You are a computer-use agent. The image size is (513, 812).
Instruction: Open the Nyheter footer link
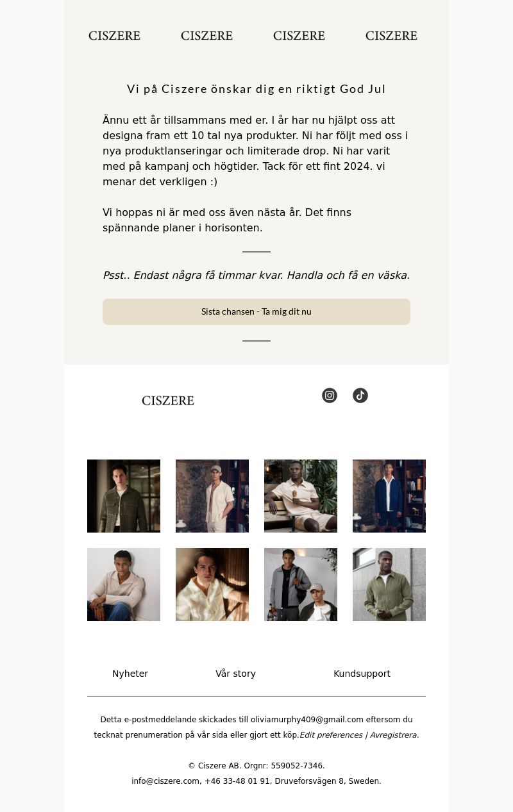click(x=130, y=674)
